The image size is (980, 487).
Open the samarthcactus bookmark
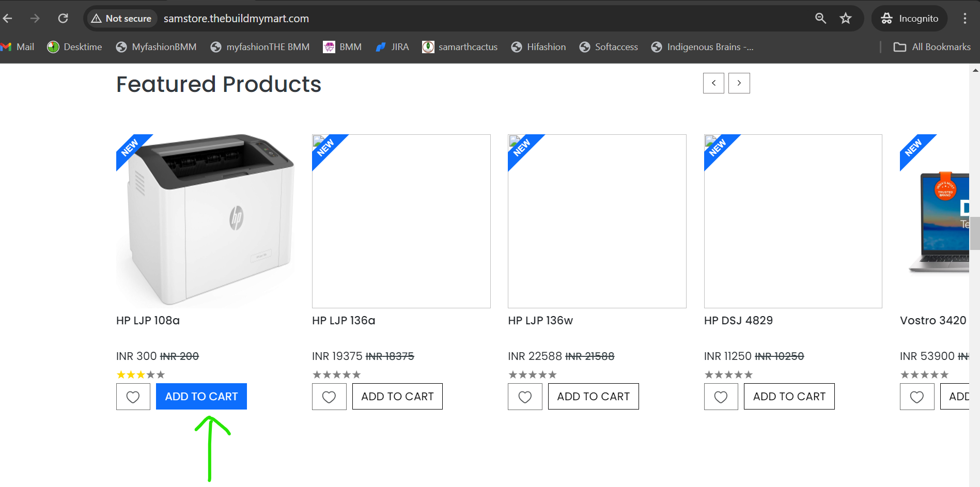point(460,47)
